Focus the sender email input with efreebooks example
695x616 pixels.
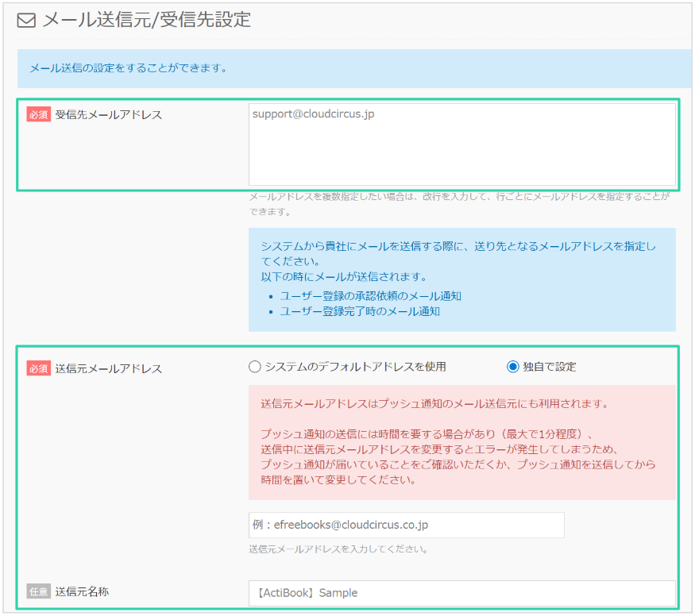(x=406, y=525)
